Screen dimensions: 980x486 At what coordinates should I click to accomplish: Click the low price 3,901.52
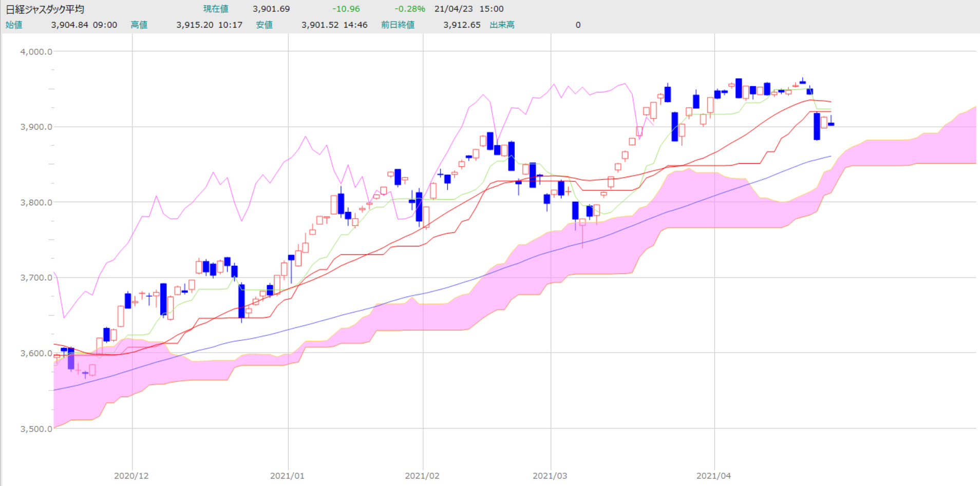click(320, 25)
